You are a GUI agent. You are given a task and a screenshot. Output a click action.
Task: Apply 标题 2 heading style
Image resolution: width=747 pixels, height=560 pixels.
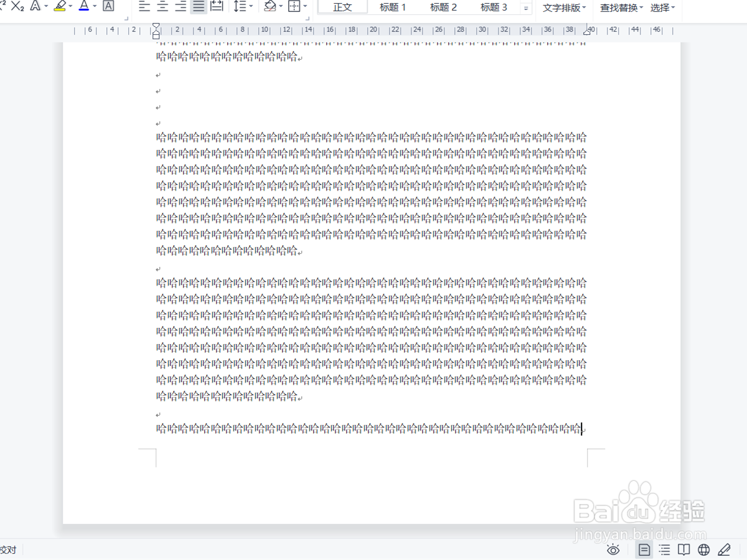click(x=443, y=7)
